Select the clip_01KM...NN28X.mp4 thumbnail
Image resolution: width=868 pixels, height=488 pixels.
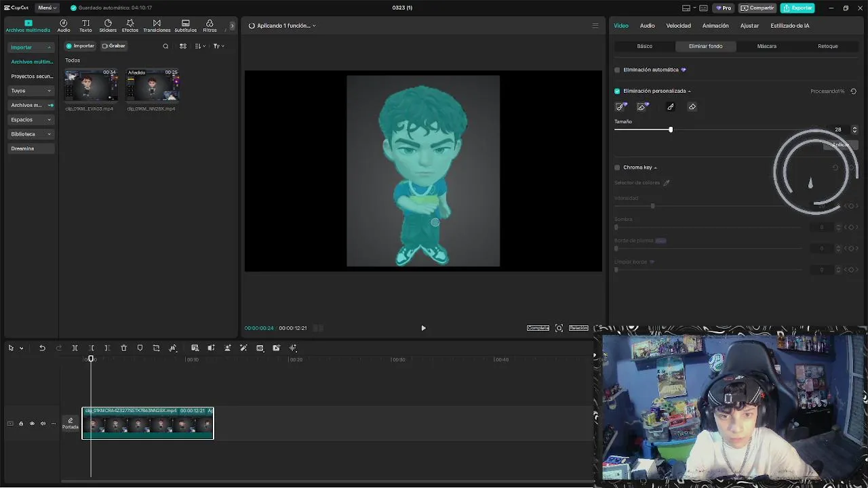pos(153,85)
